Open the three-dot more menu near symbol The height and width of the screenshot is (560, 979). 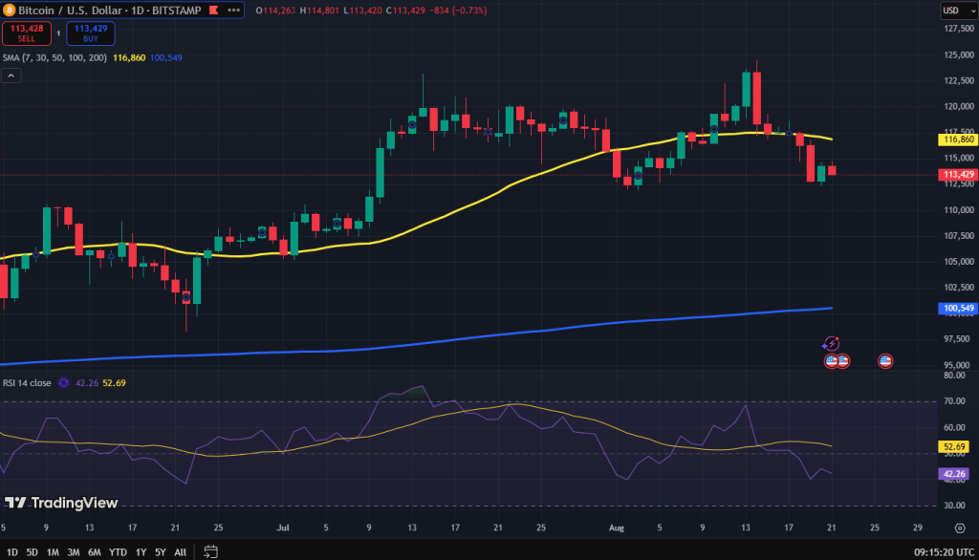(x=233, y=10)
